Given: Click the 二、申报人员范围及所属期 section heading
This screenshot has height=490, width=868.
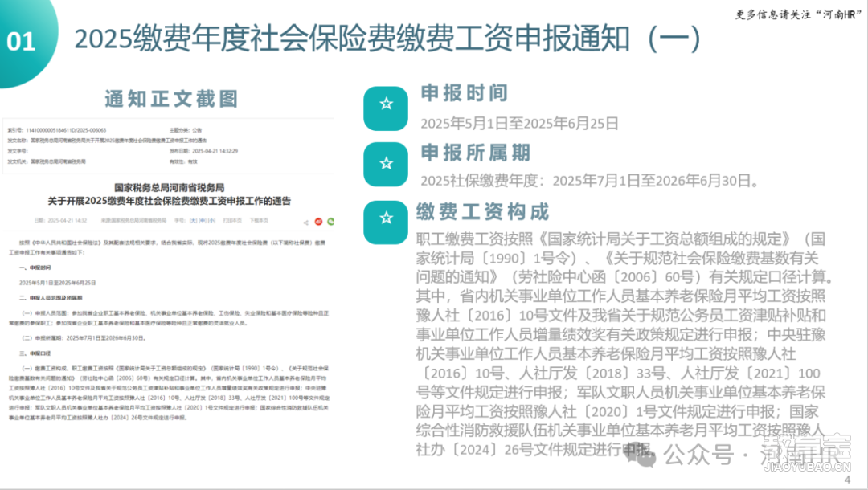Looking at the screenshot, I should click(x=51, y=298).
